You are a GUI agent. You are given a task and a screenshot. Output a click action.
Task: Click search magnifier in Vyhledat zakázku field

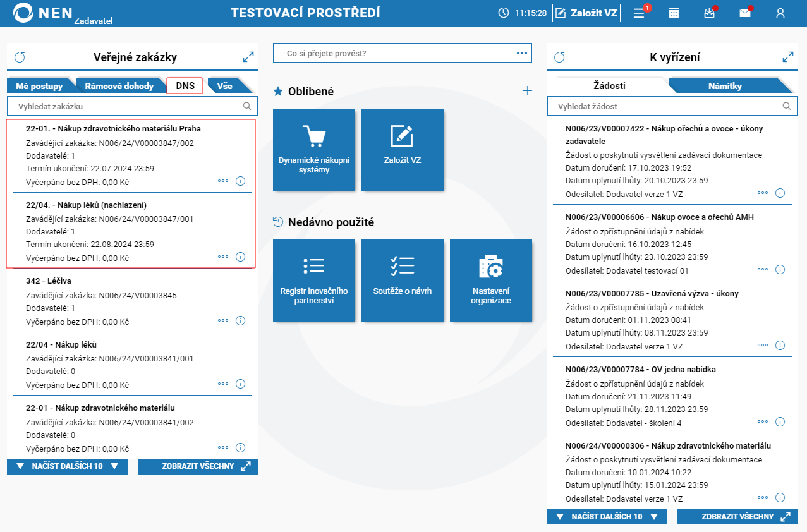(247, 106)
